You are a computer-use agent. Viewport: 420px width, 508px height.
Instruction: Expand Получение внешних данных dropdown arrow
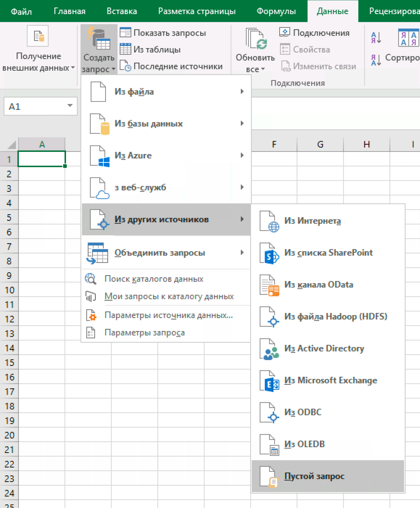(x=73, y=68)
